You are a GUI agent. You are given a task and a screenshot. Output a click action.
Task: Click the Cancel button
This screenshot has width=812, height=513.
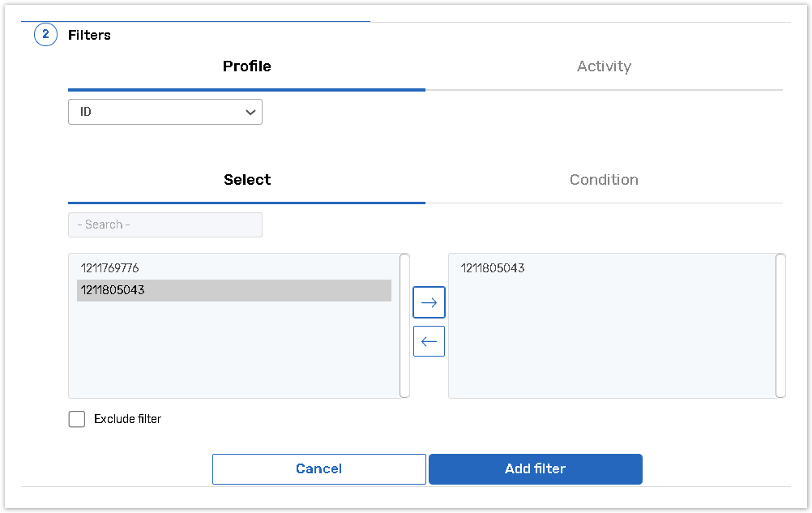(x=318, y=468)
